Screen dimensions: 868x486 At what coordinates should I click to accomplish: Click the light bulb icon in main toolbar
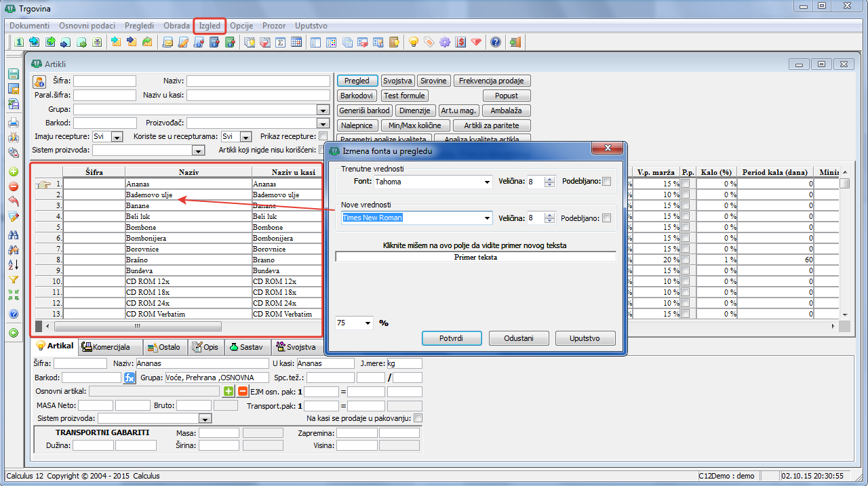click(413, 42)
